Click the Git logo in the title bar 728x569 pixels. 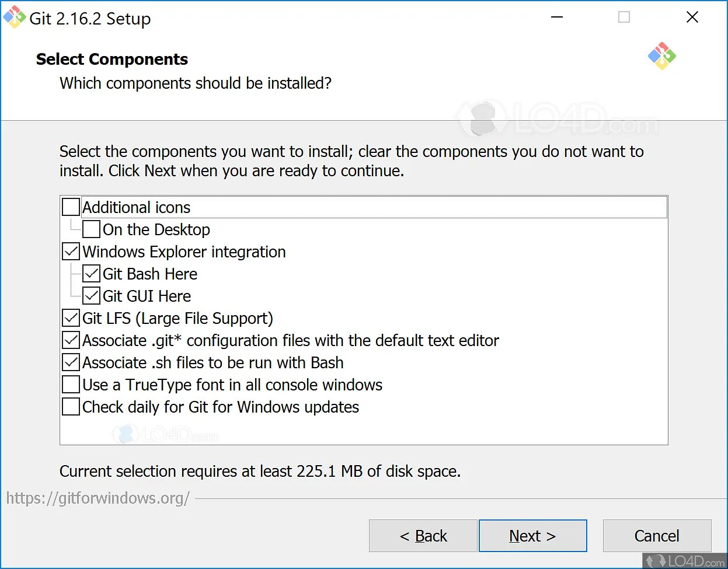(x=14, y=18)
